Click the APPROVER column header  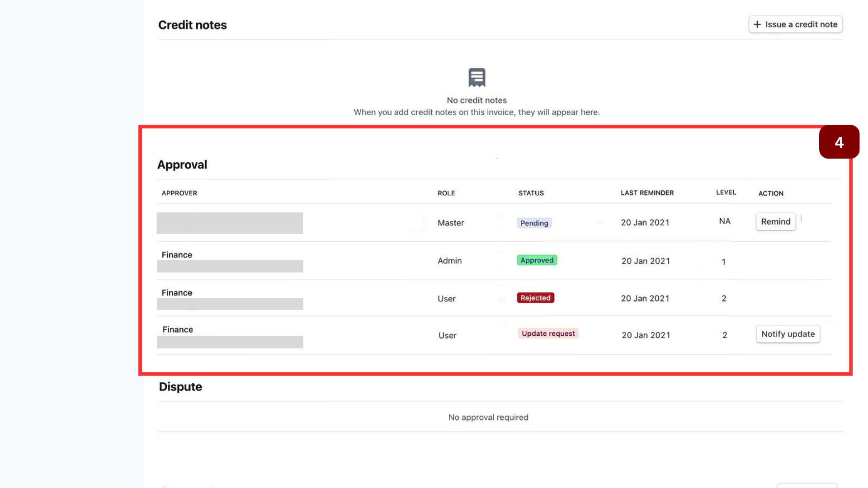pos(179,193)
